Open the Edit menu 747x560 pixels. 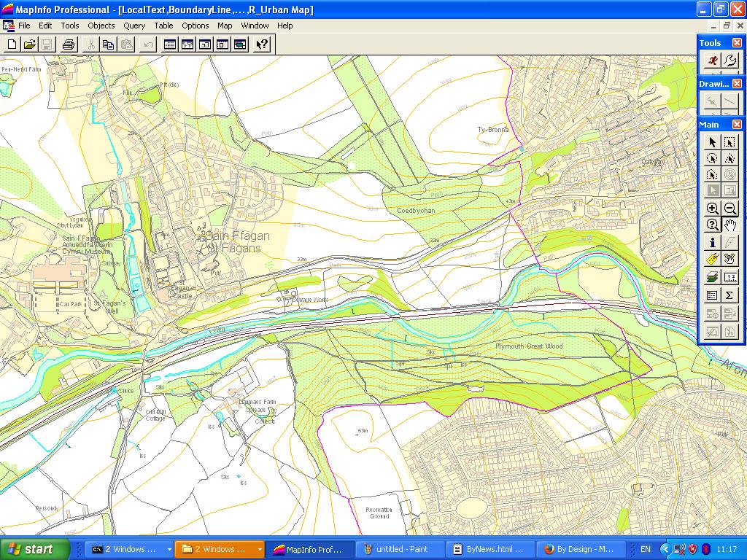(45, 26)
